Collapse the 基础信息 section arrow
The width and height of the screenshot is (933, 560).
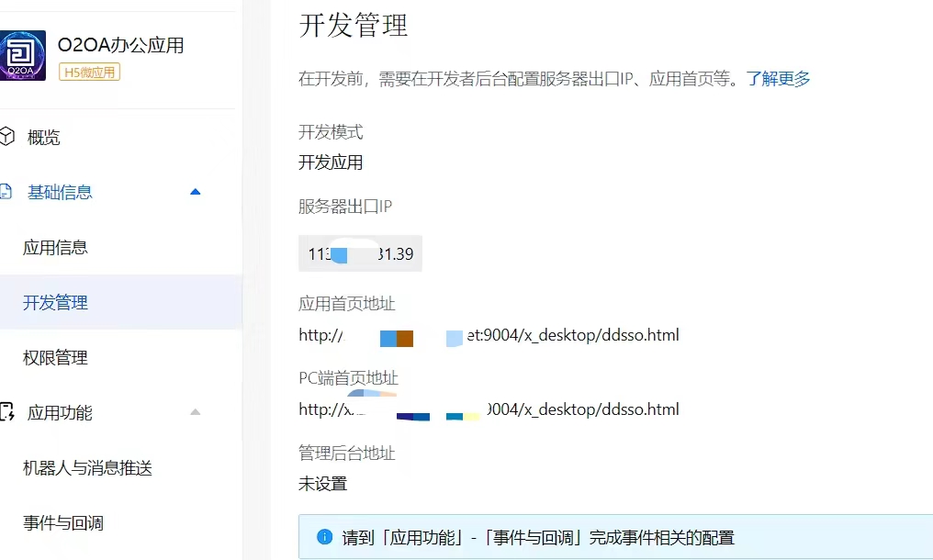pos(196,192)
